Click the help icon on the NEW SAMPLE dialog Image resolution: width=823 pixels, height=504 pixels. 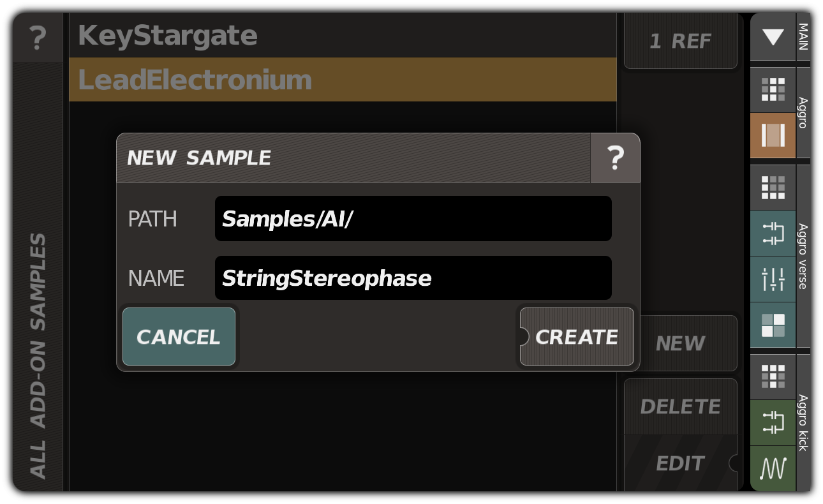click(x=615, y=158)
